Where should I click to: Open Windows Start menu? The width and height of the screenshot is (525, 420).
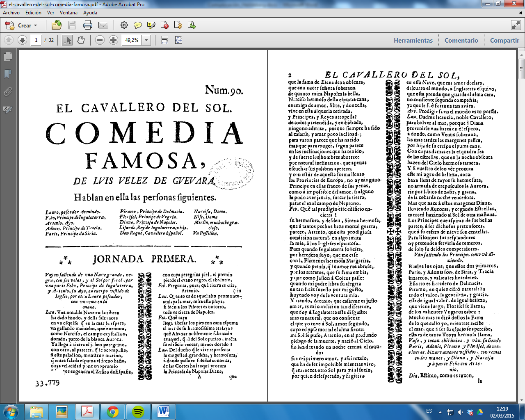11,412
